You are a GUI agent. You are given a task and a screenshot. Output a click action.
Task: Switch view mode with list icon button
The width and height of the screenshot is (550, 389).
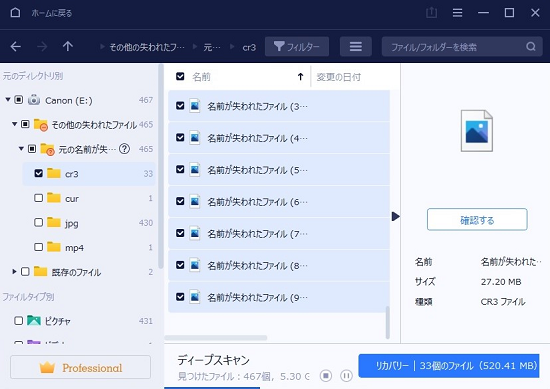click(356, 46)
